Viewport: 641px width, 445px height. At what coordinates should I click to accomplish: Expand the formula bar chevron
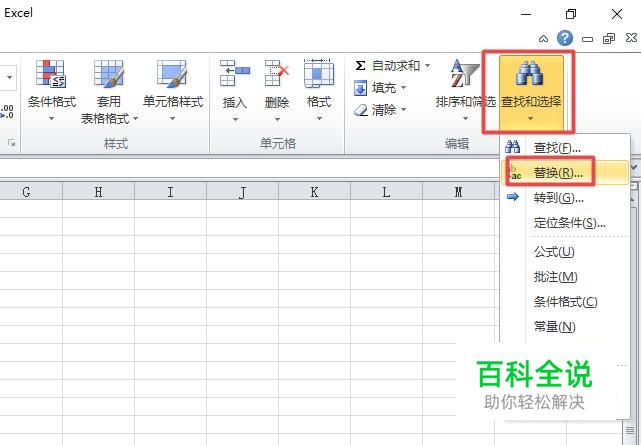pyautogui.click(x=634, y=167)
